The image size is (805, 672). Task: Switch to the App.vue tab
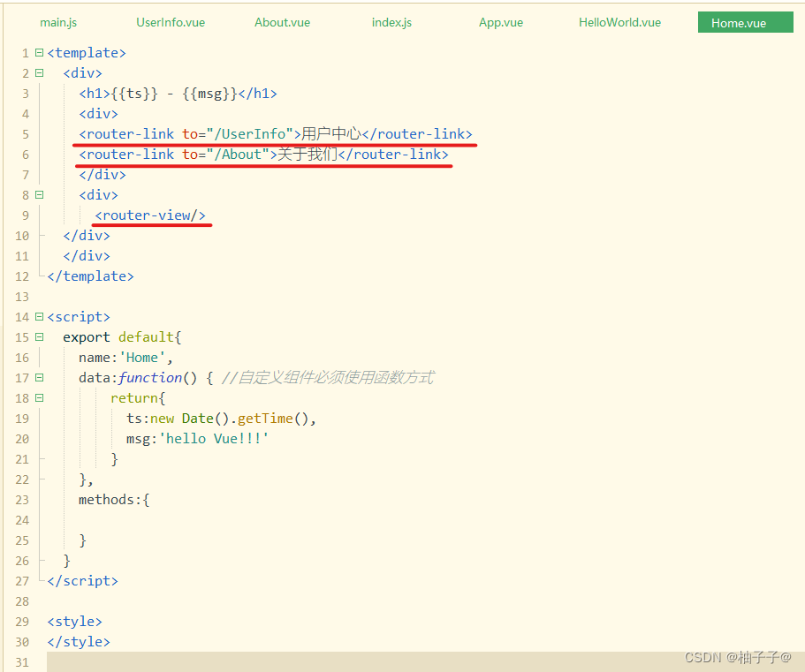(x=501, y=23)
